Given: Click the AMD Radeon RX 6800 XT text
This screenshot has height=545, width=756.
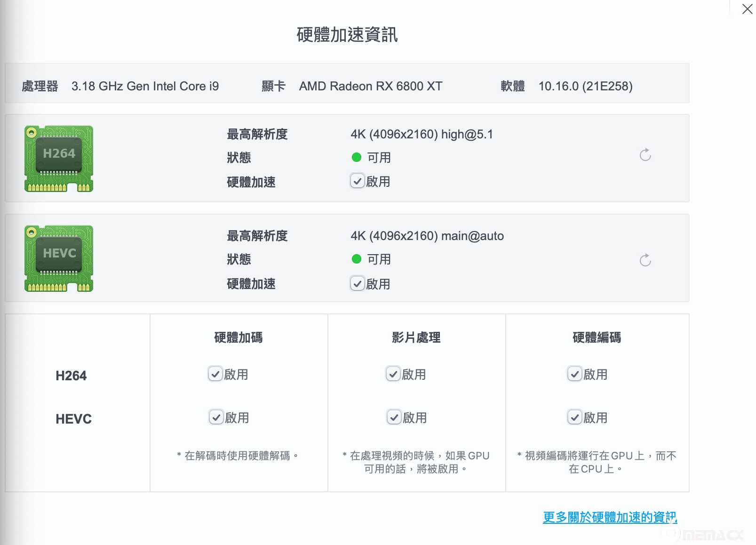Looking at the screenshot, I should (370, 86).
